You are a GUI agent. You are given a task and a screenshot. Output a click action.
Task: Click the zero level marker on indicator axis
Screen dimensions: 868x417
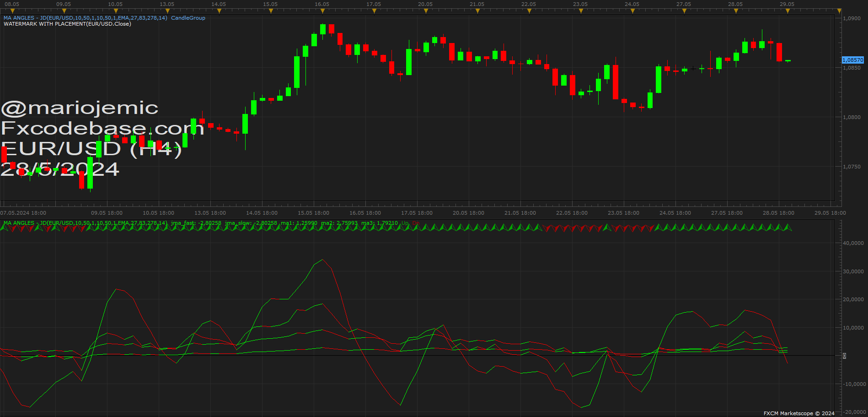point(844,356)
